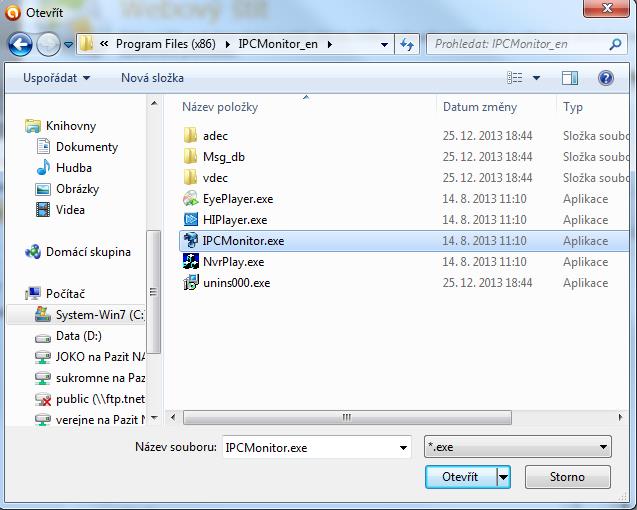The width and height of the screenshot is (637, 510).
Task: Click the Forward navigation arrow
Action: click(x=48, y=44)
